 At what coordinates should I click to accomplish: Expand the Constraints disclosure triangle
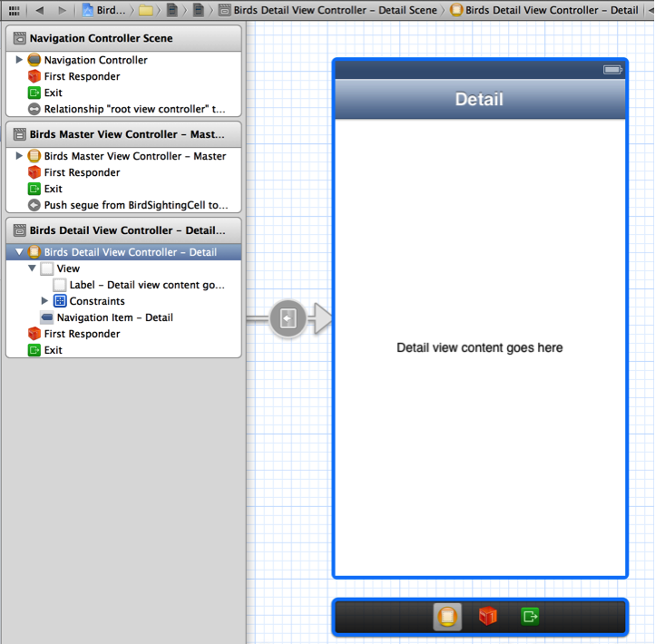[x=44, y=301]
